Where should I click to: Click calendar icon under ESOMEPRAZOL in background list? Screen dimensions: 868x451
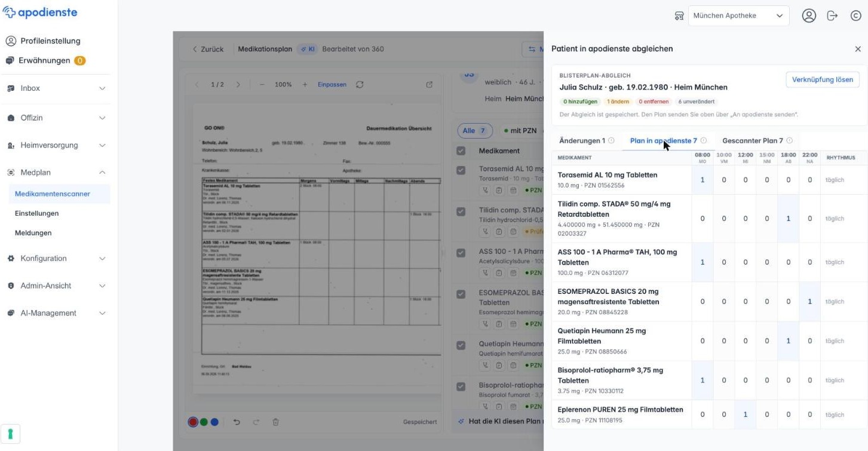[x=513, y=324]
